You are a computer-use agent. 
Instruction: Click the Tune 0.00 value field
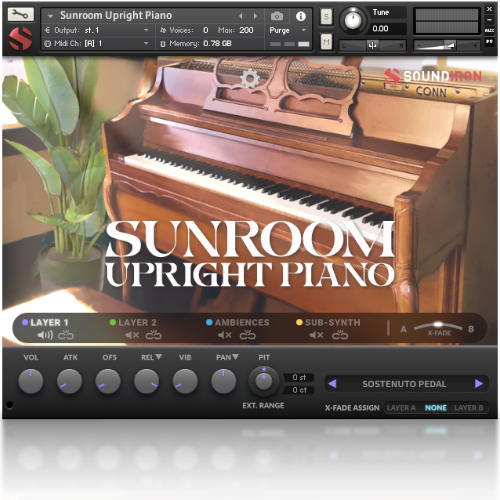386,29
